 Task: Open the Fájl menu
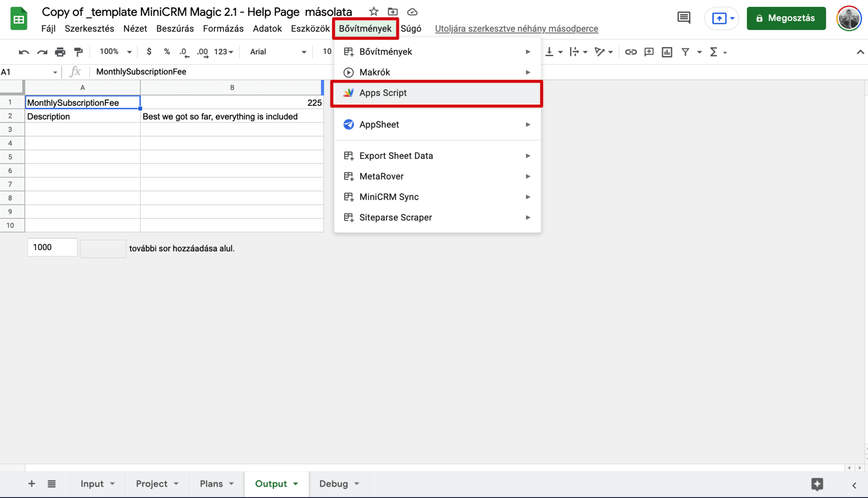[48, 28]
